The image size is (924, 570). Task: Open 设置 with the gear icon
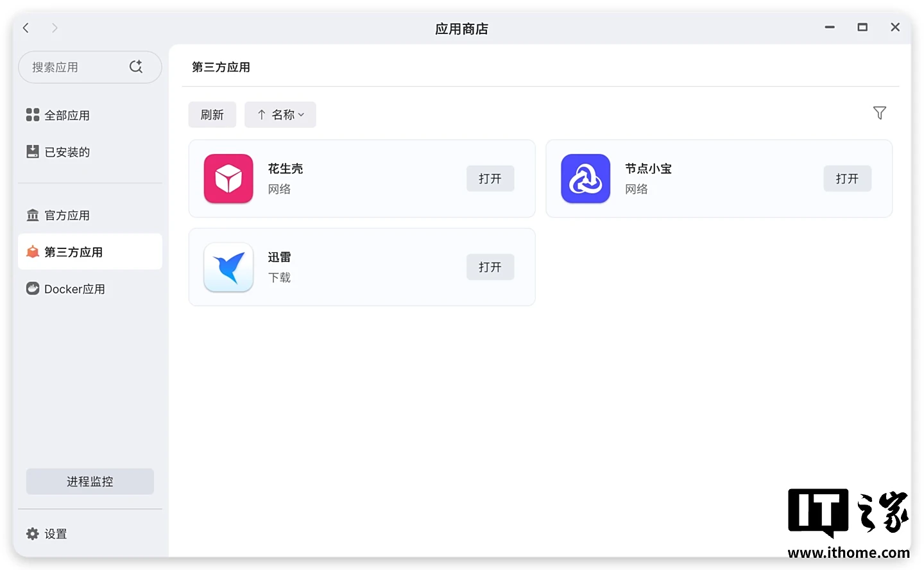pyautogui.click(x=33, y=533)
